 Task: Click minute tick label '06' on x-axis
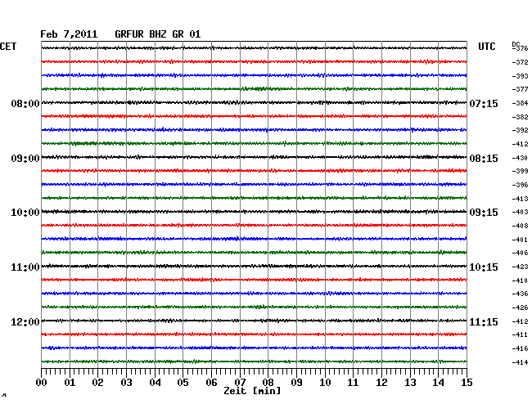pos(211,383)
